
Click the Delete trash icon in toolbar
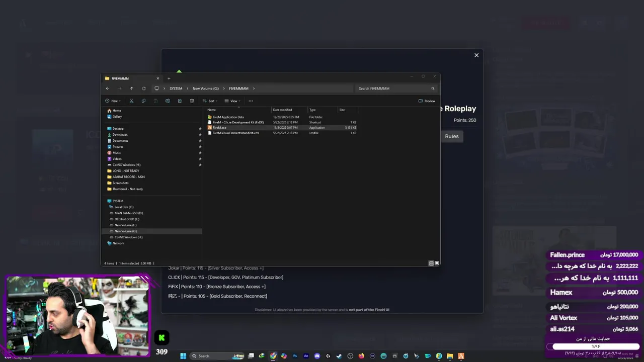(x=192, y=101)
